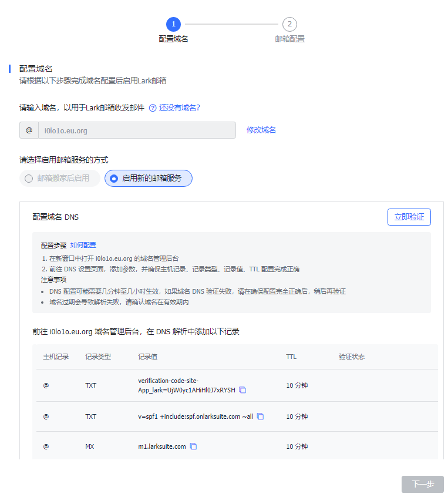The width and height of the screenshot is (448, 504).
Task: Click the 验证状态 column header
Action: click(352, 357)
